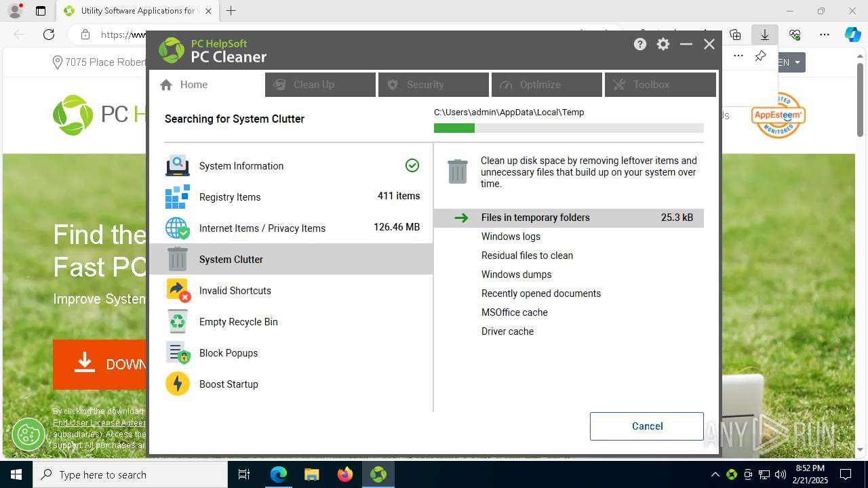Cancel the system clutter scan

(x=647, y=426)
